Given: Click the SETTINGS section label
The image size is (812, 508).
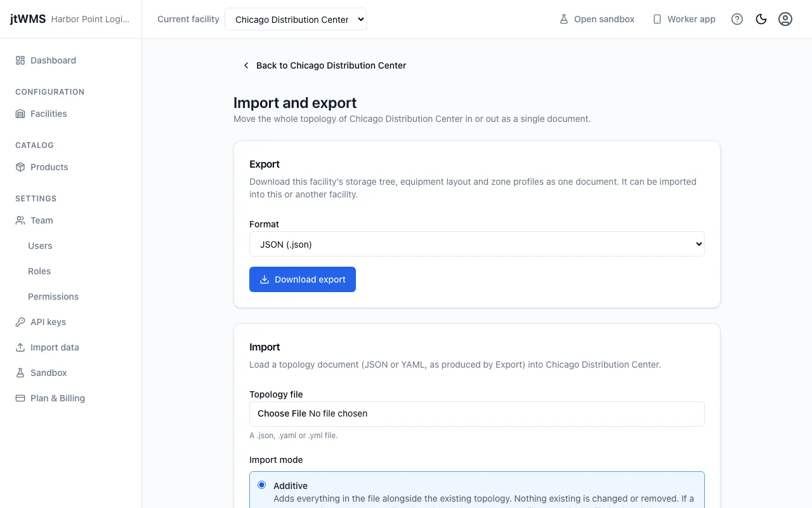Looking at the screenshot, I should coord(36,199).
